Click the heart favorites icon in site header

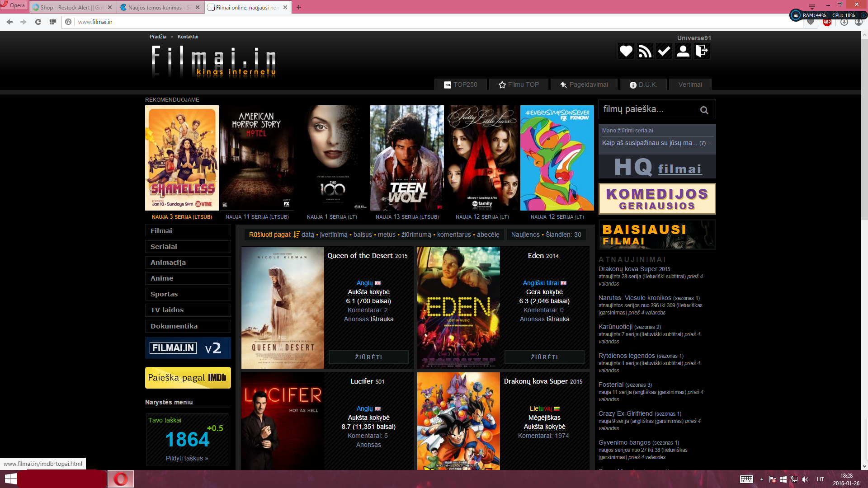point(626,51)
